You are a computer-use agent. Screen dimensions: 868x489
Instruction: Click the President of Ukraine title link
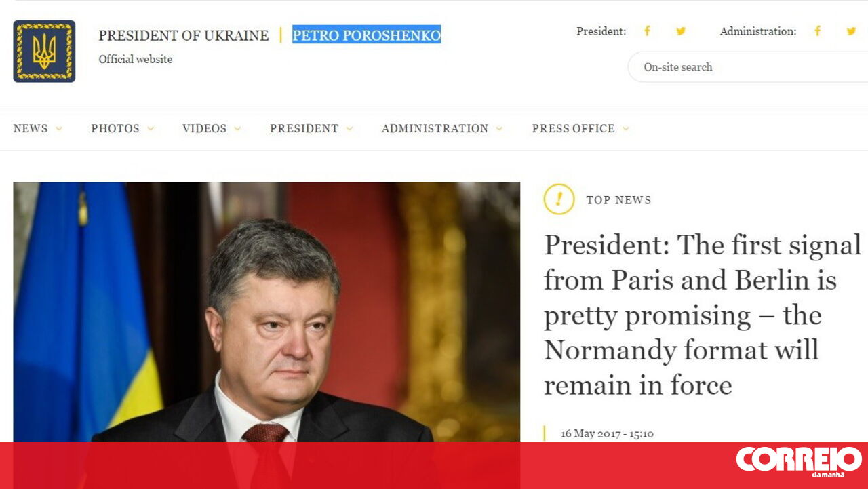[183, 35]
